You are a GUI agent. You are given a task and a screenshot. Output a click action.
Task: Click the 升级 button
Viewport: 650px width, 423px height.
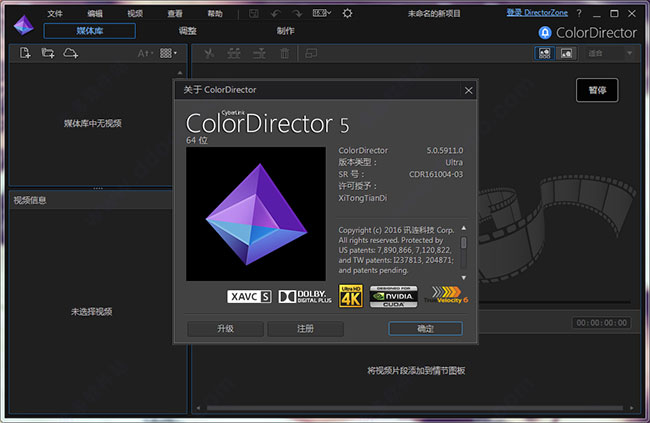[x=226, y=329]
